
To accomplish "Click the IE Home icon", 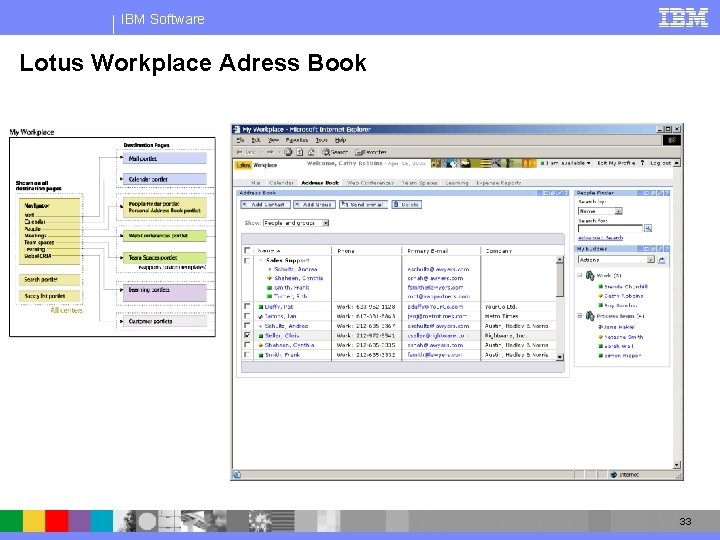I will click(x=311, y=152).
